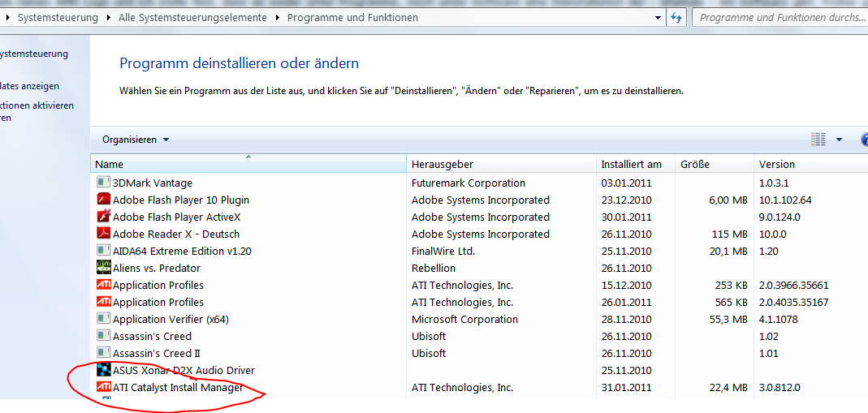Click the Microsoft Corporation publisher cell
Screen dimensions: 868x413
pyautogui.click(x=465, y=320)
